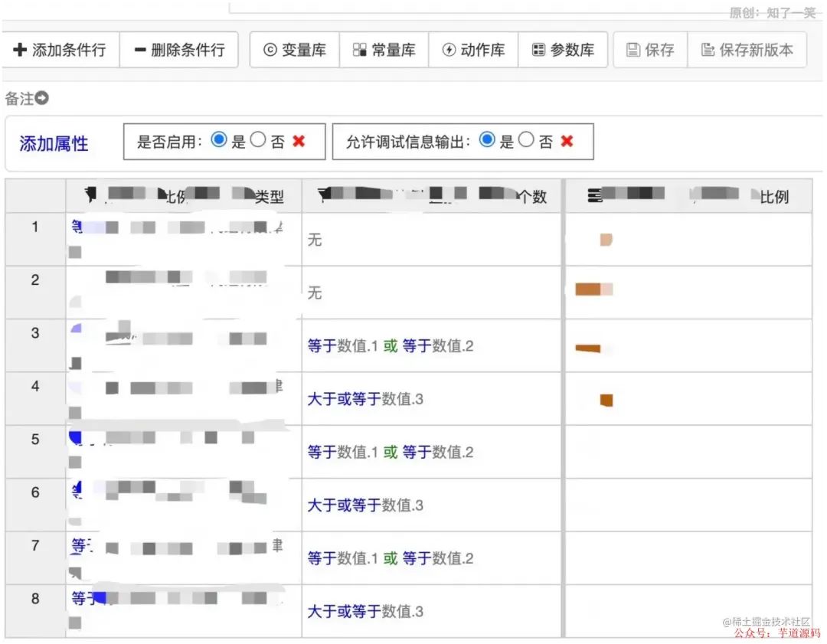Viewport: 827px width, 644px height.
Task: Click the 保存新版本 save new version button
Action: pos(748,49)
